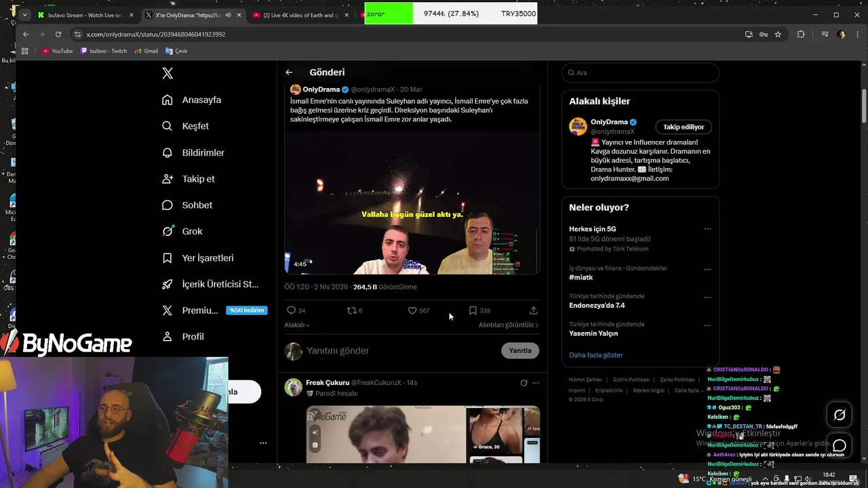The width and height of the screenshot is (868, 488).
Task: Play the İsmail Emre video
Action: [x=412, y=203]
